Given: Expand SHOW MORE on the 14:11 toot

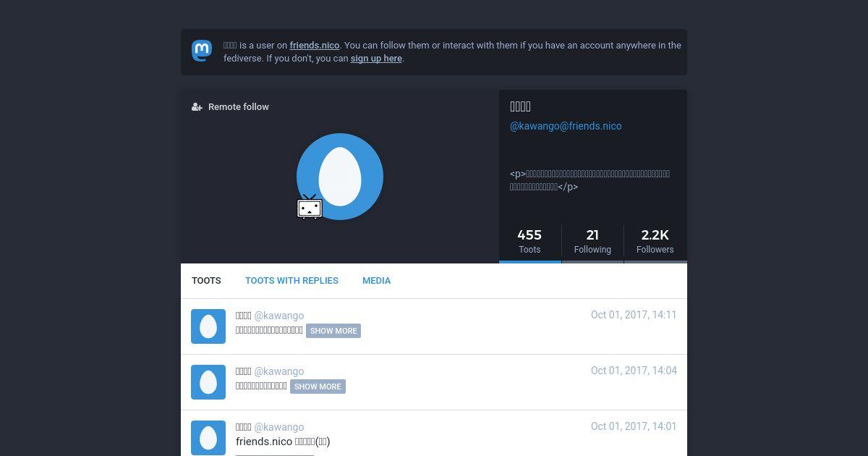Looking at the screenshot, I should point(333,331).
